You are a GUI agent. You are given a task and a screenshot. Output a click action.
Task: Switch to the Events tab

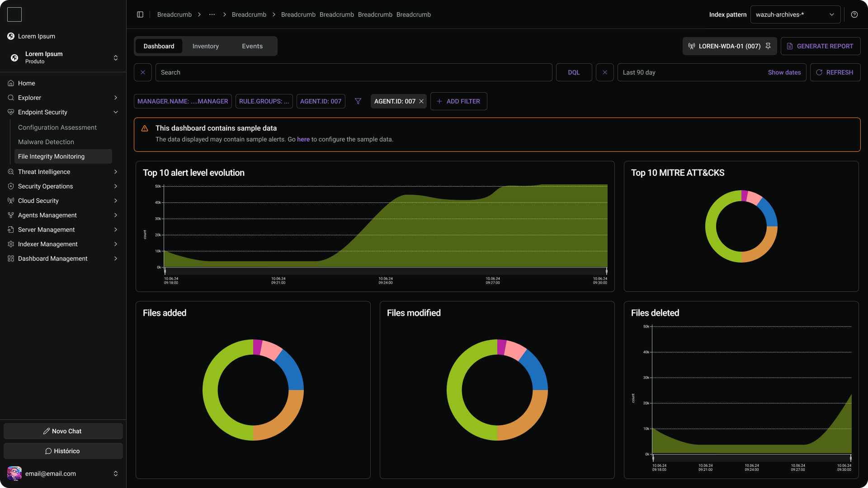tap(252, 46)
